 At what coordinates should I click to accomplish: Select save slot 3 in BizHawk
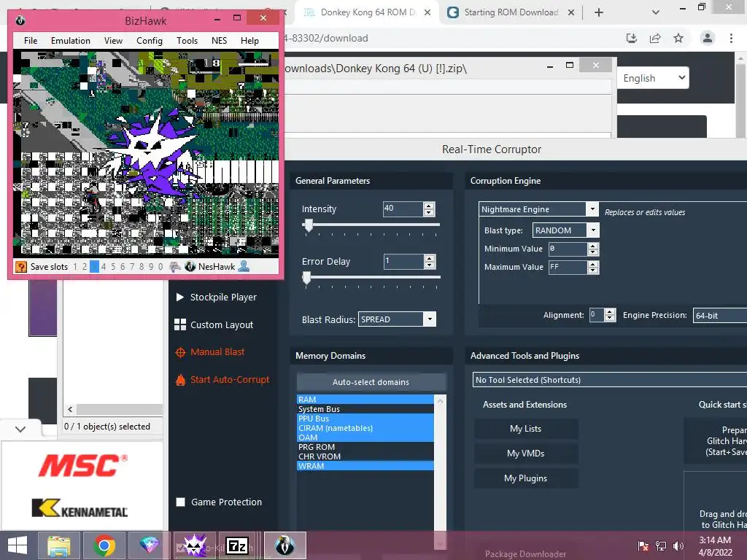[94, 267]
